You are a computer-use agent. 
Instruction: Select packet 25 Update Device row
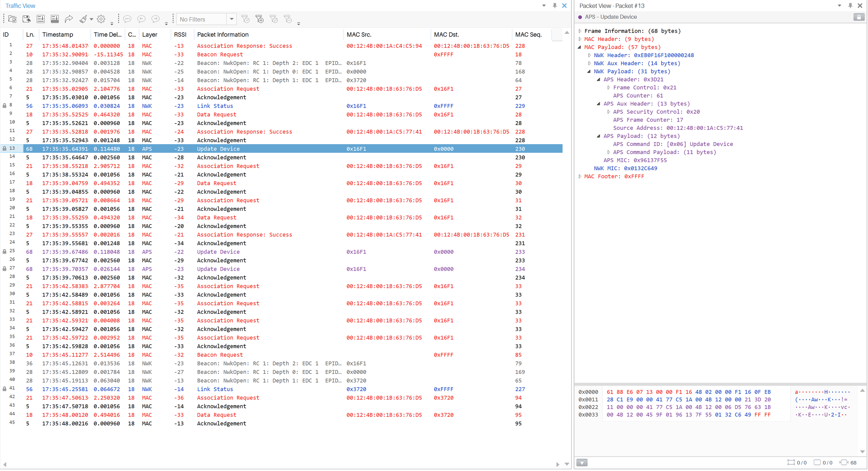pyautogui.click(x=281, y=252)
